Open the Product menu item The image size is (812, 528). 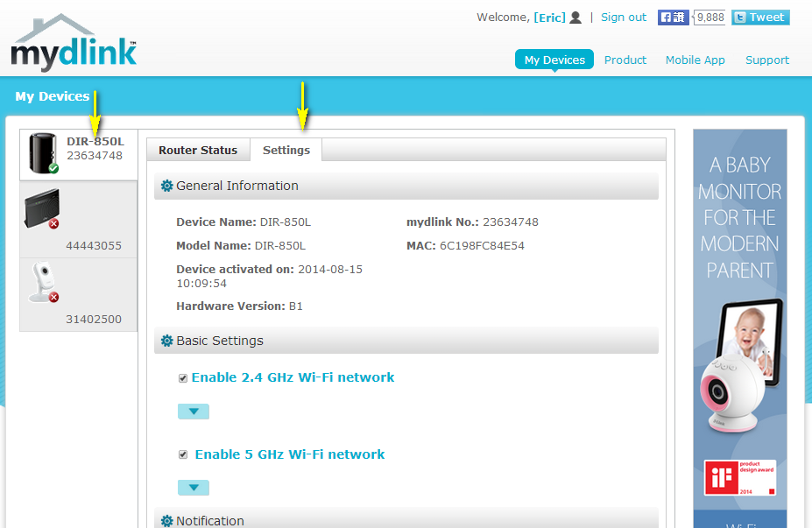coord(625,60)
